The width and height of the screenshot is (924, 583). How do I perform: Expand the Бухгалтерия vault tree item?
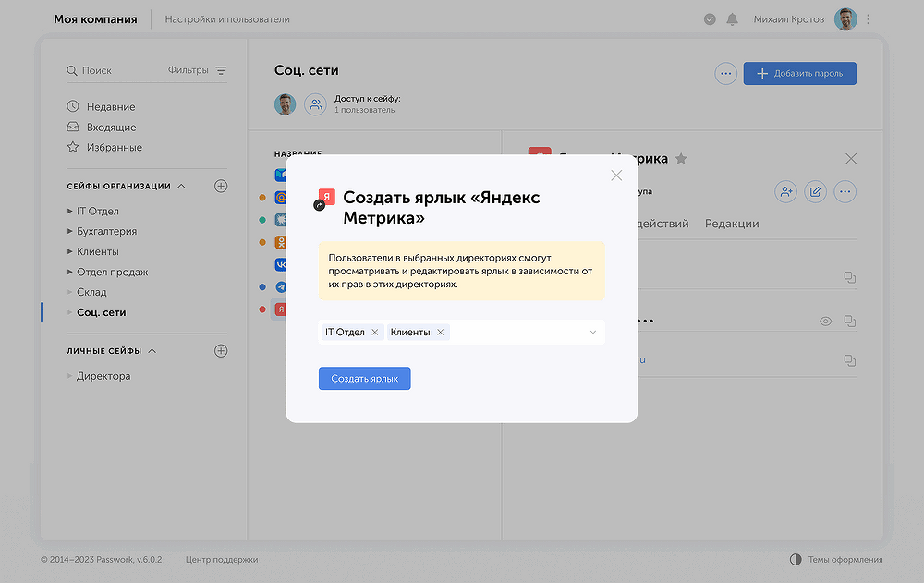point(70,232)
